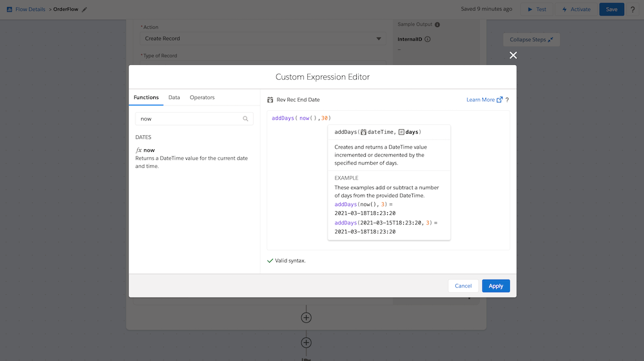This screenshot has height=361, width=644.
Task: Click the dateTime calendar icon in the tooltip
Action: (x=363, y=132)
